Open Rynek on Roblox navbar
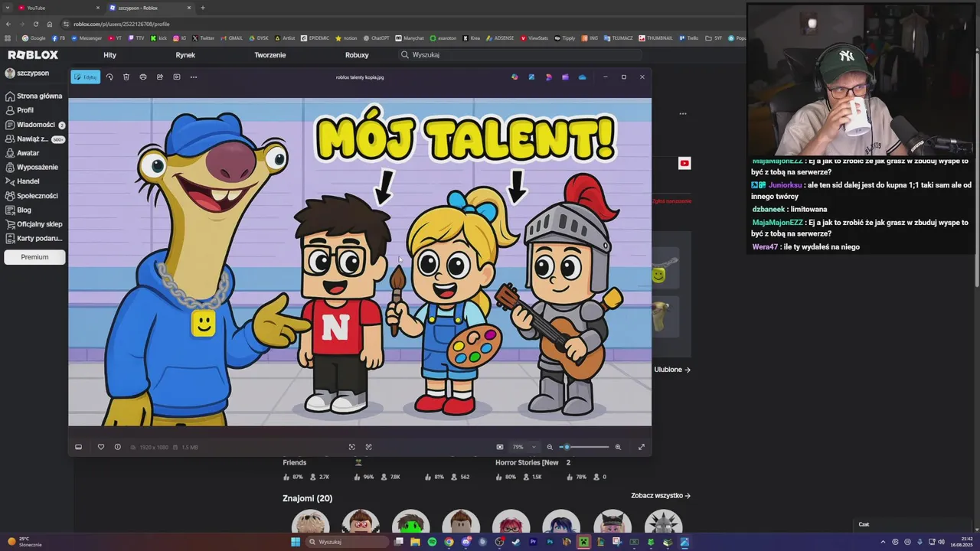Image resolution: width=980 pixels, height=551 pixels. (x=185, y=55)
